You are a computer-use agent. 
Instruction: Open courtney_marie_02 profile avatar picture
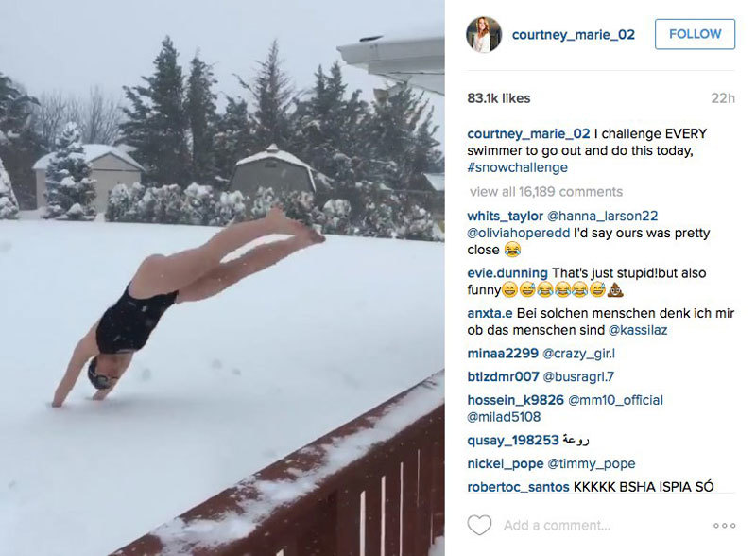pyautogui.click(x=484, y=34)
